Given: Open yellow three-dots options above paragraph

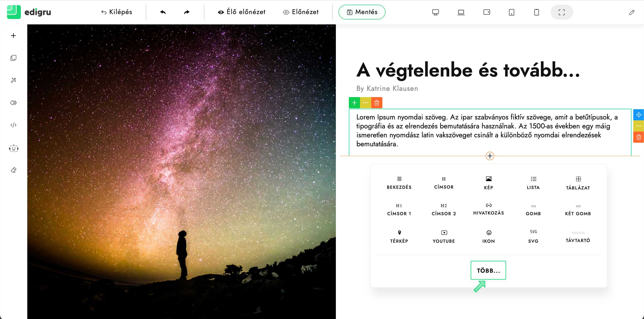Looking at the screenshot, I should [x=366, y=103].
